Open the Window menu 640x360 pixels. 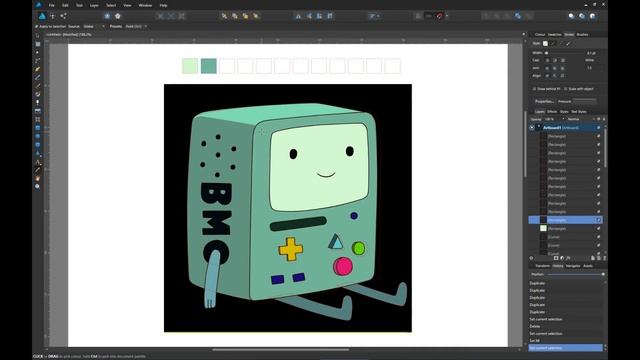pyautogui.click(x=145, y=5)
